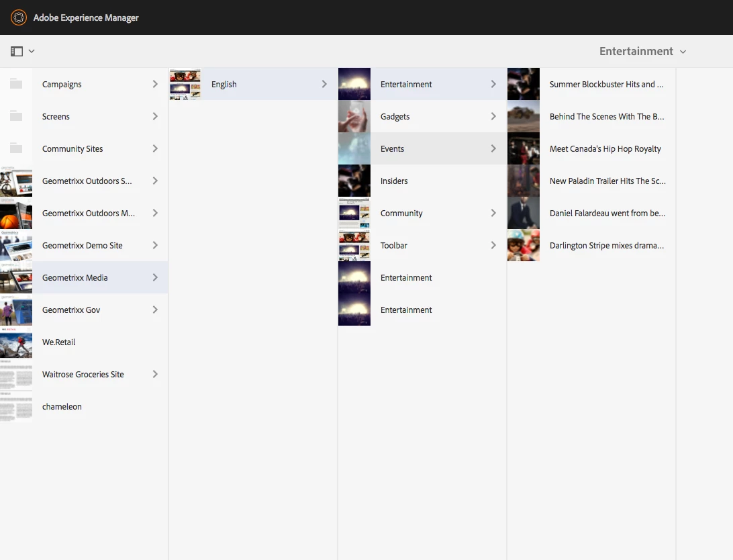Expand the Events chevron
This screenshot has width=733, height=560.
pyautogui.click(x=493, y=148)
